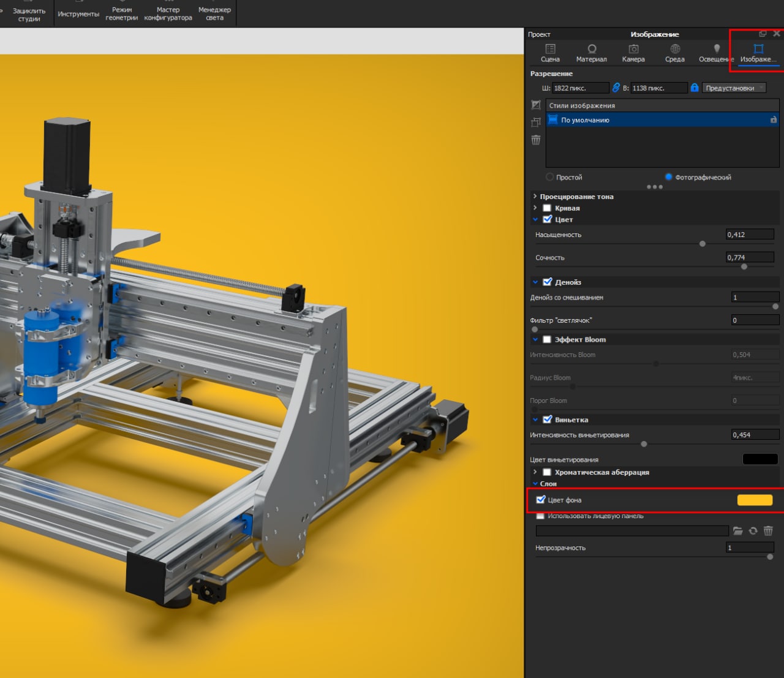Viewport: 784px width, 678px height.
Task: Click the yellow Цвет фона swatch
Action: pos(754,500)
